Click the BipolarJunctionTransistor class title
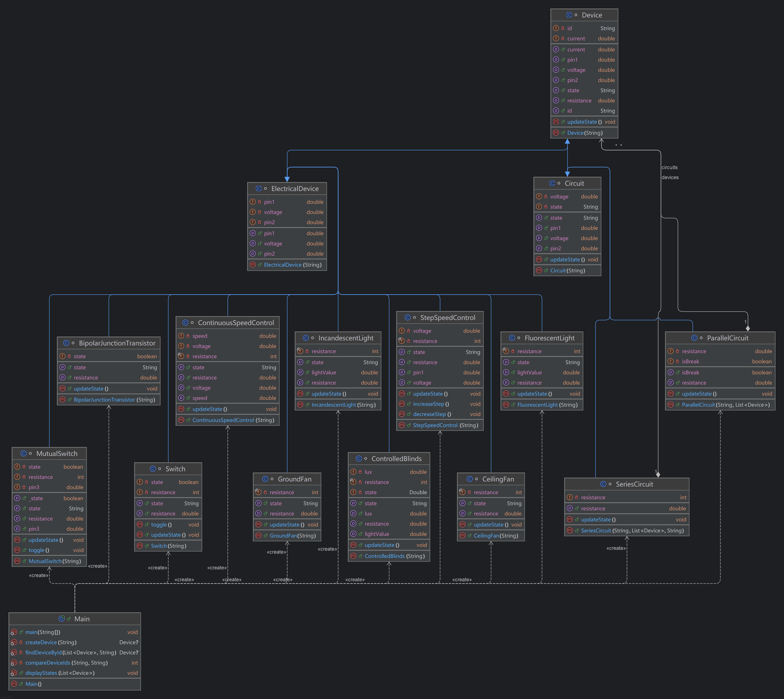784x699 pixels. 117,343
